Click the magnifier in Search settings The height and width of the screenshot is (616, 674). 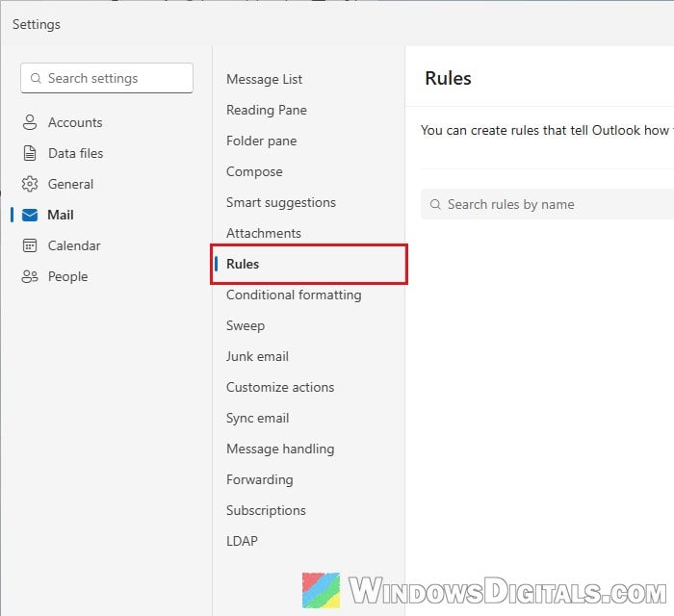[x=37, y=78]
